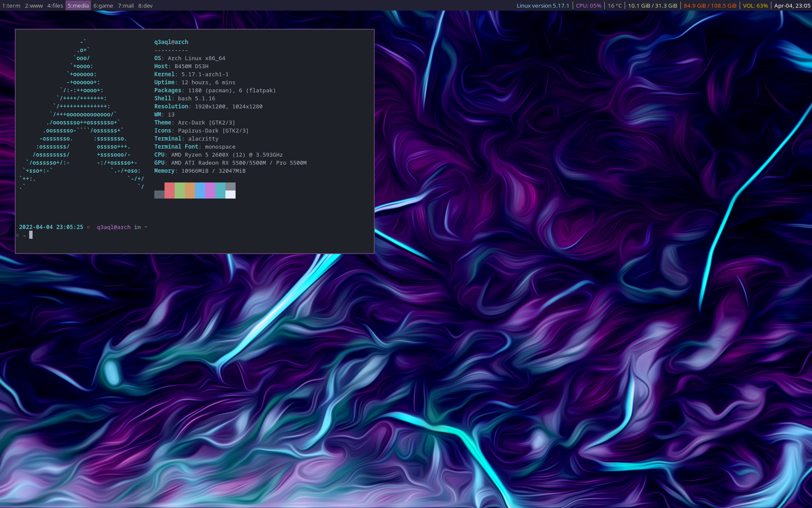Viewport: 812px width, 508px height.
Task: Click the blue color block in neofetch palette
Action: pyautogui.click(x=200, y=190)
